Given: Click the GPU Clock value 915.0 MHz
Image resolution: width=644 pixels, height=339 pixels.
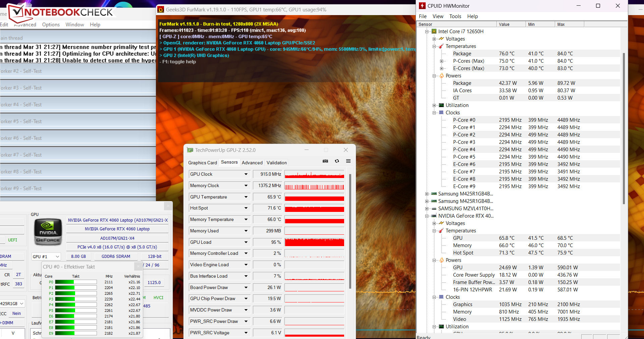Looking at the screenshot, I should tap(267, 174).
